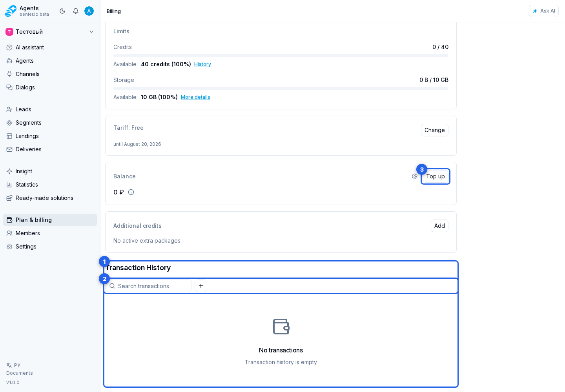Expand the Тестовый workspace dropdown
The height and width of the screenshot is (392, 565).
coord(50,32)
